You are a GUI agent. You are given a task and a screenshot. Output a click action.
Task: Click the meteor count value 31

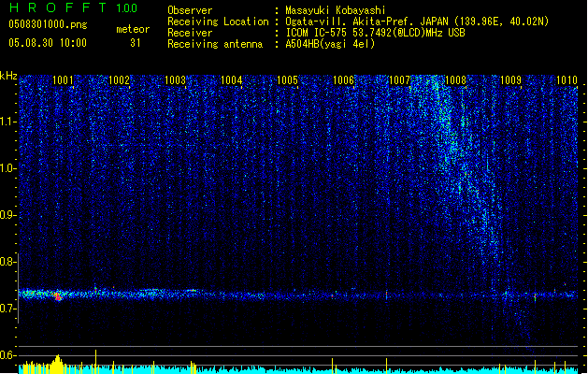point(136,43)
